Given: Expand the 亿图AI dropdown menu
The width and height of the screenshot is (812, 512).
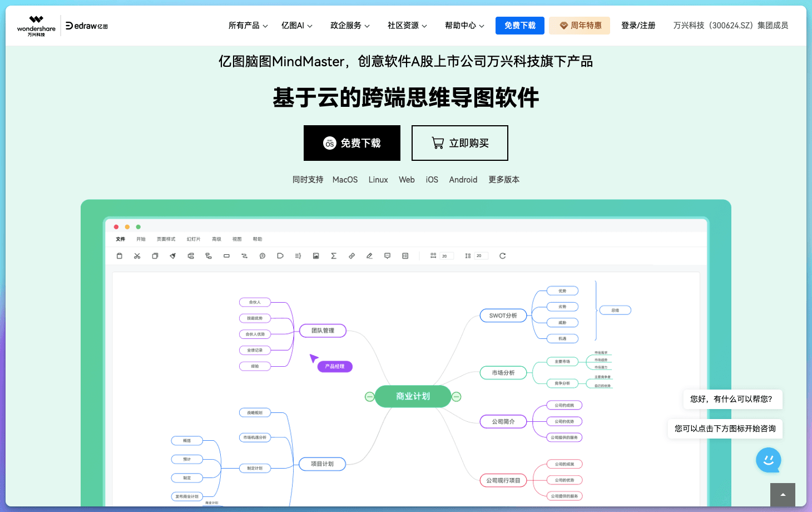Looking at the screenshot, I should [x=297, y=26].
